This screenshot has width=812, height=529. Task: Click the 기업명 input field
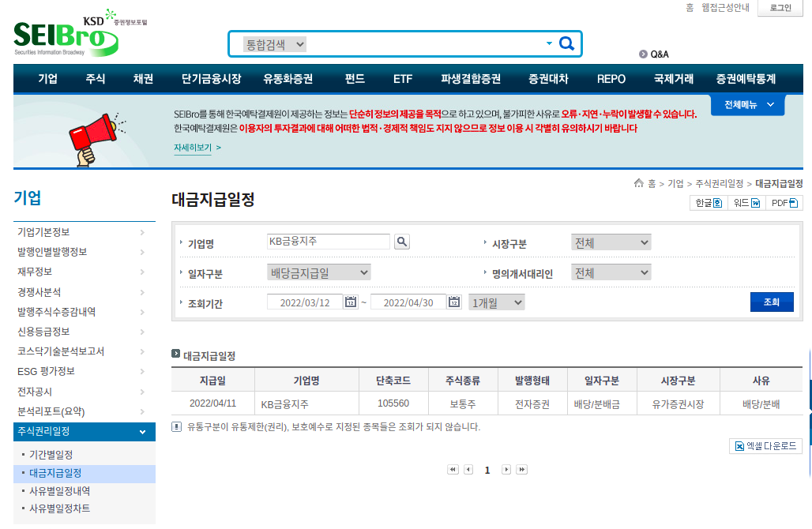pos(329,241)
